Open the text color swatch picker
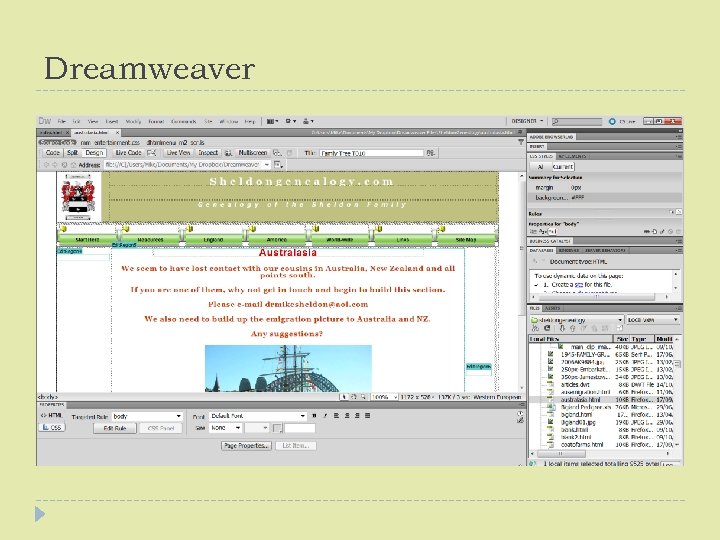This screenshot has height=540, width=720. coord(277,428)
